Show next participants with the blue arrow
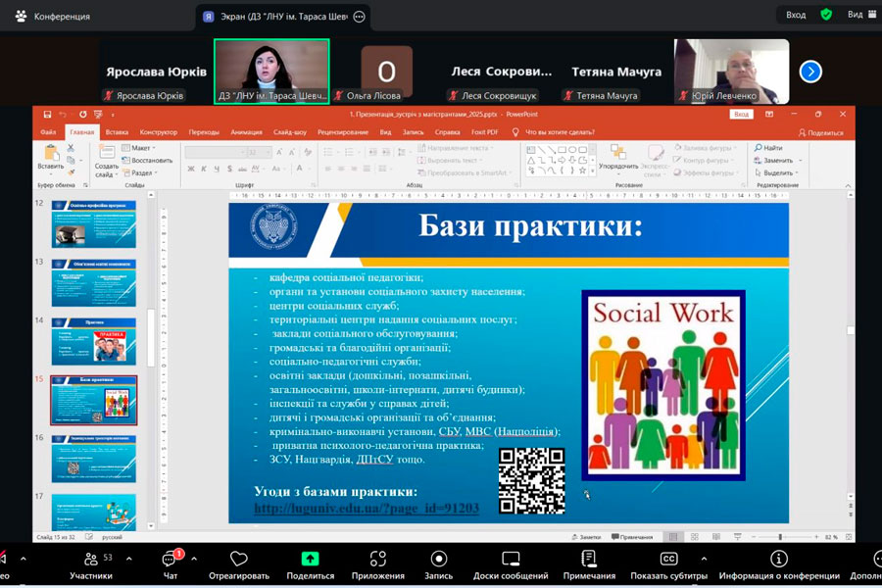This screenshot has height=588, width=882. [x=810, y=72]
